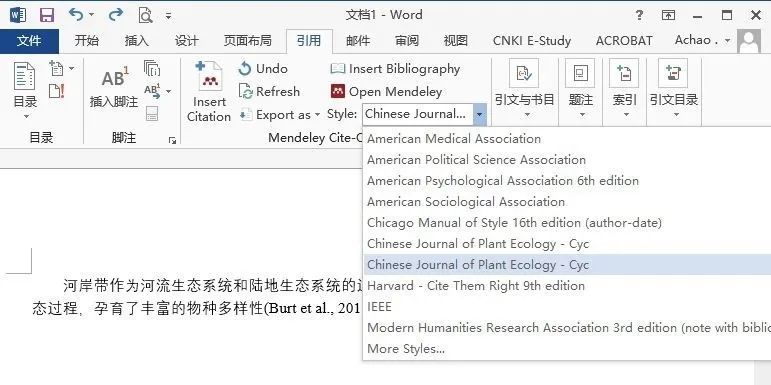
Task: Open the 脚注 dialog launcher
Action: 172,141
